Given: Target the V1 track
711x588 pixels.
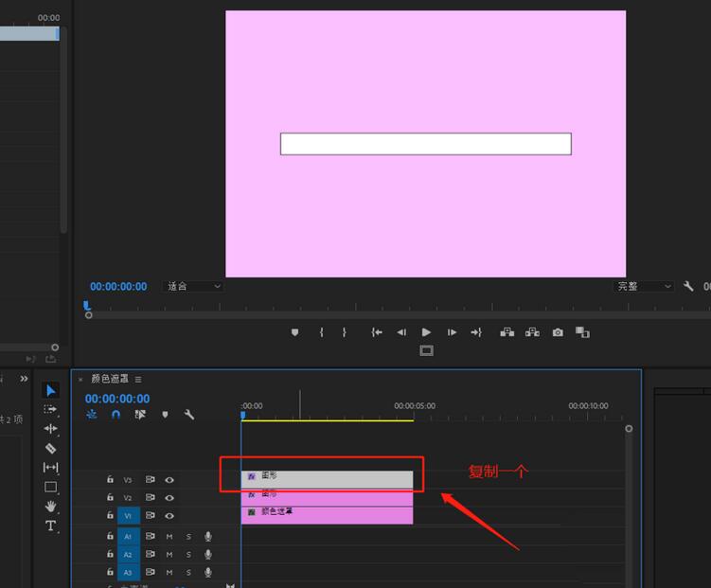Looking at the screenshot, I should point(129,516).
